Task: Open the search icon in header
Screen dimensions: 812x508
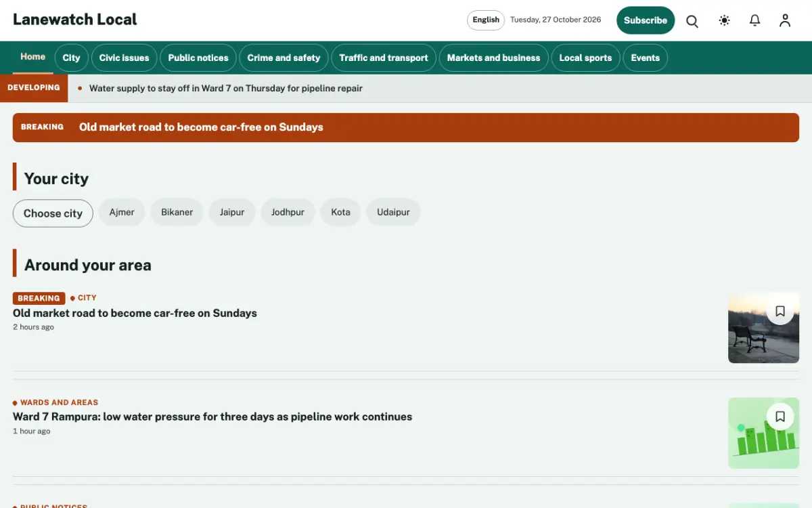Action: (692, 20)
